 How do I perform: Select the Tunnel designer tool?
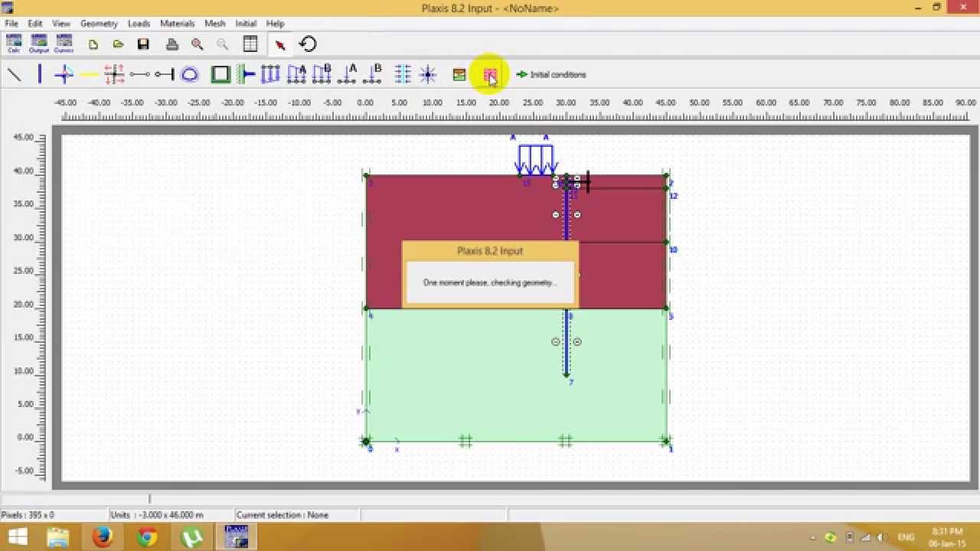click(190, 74)
